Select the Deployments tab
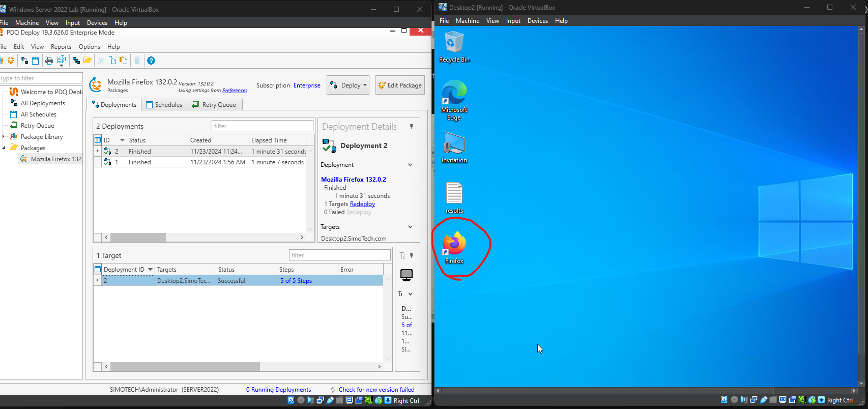The height and width of the screenshot is (409, 868). click(114, 105)
